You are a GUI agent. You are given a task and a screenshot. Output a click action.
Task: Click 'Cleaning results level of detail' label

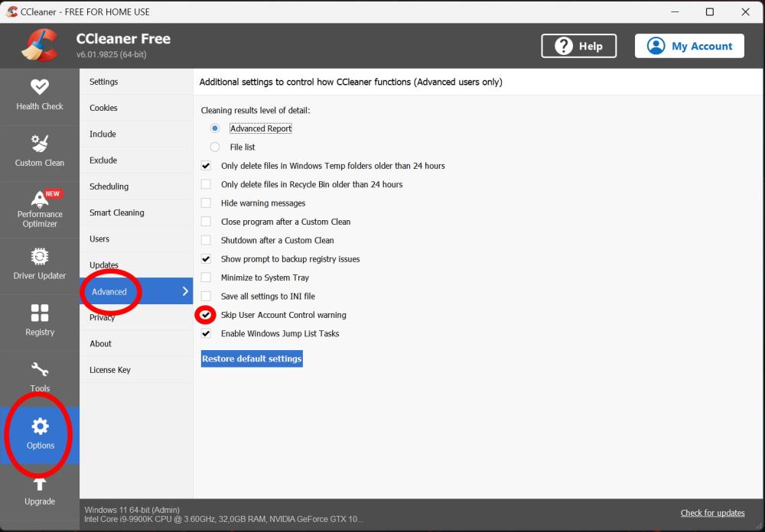256,110
